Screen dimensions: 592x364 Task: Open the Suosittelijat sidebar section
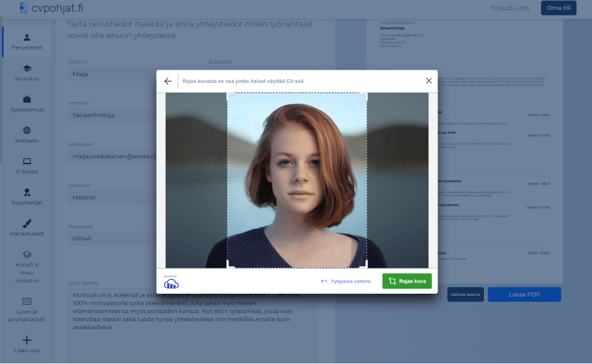[27, 197]
